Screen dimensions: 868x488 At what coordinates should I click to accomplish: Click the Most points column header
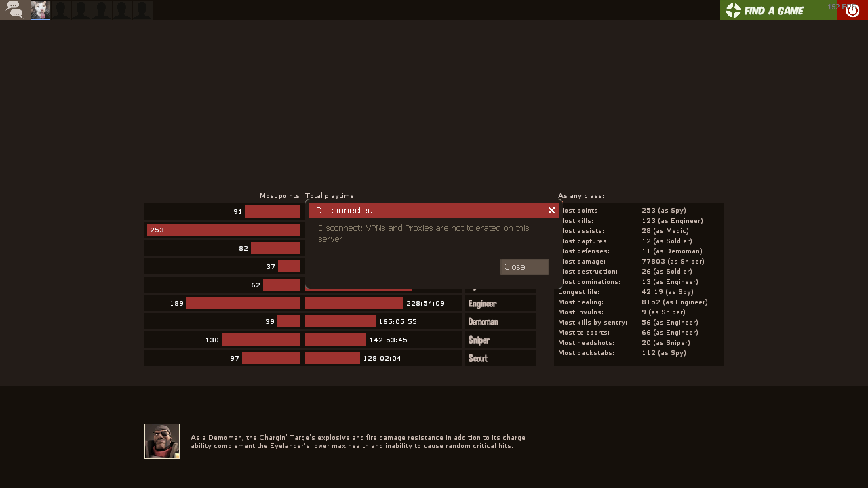[279, 196]
